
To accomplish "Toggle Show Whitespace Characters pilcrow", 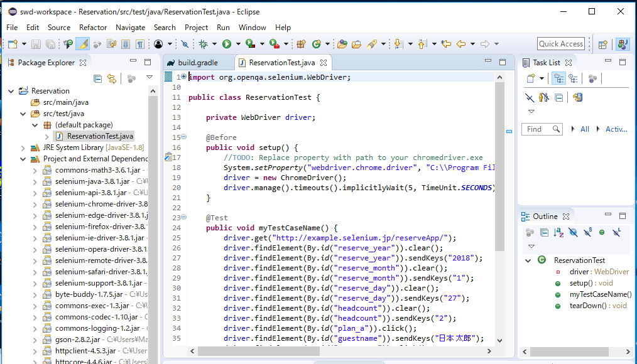I will pyautogui.click(x=140, y=44).
